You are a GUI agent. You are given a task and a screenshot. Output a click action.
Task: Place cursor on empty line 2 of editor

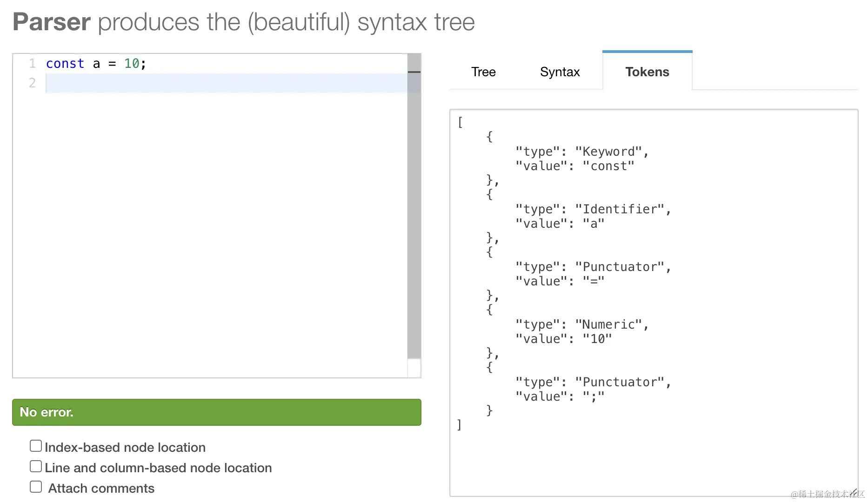[226, 83]
